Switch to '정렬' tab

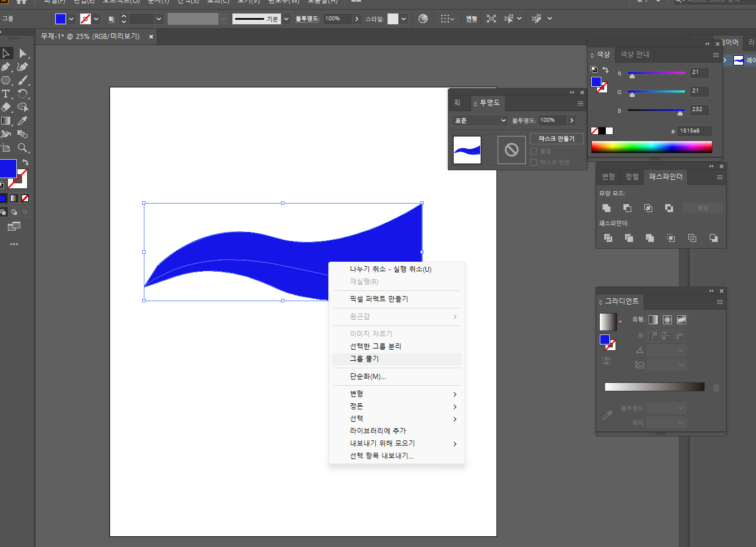pyautogui.click(x=632, y=177)
